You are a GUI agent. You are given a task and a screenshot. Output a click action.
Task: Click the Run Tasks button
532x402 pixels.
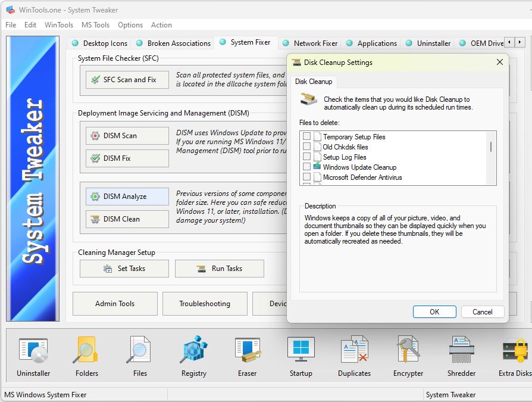pyautogui.click(x=220, y=269)
